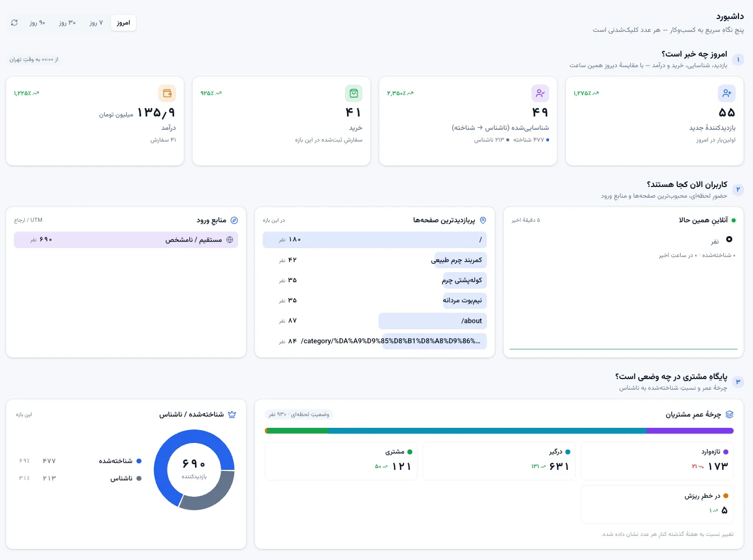Click the teal درگیر segment of the lifecycle bar

487,431
